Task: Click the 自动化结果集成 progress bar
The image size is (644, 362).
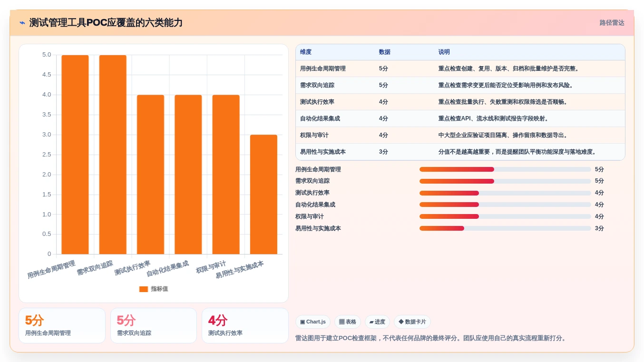Action: 505,205
